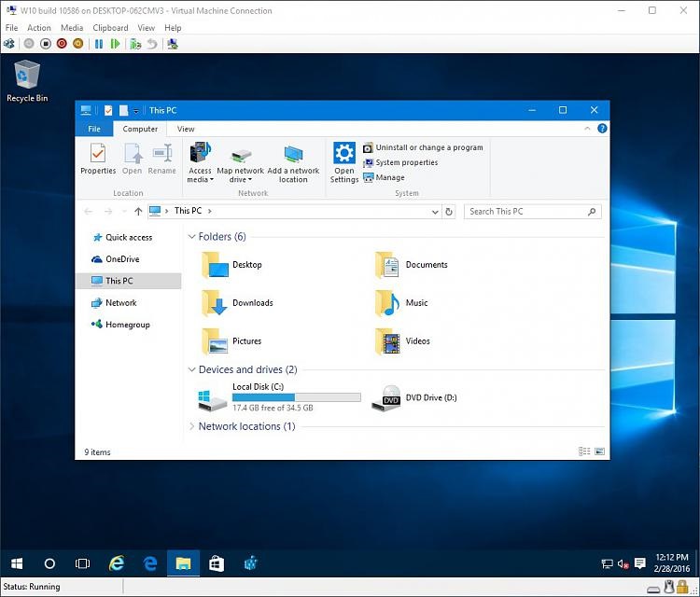This screenshot has height=597, width=700.
Task: Click the Turn Off (stop) VM toolbar icon
Action: point(45,44)
